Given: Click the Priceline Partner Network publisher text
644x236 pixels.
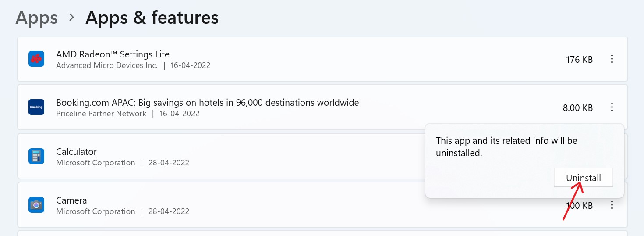Looking at the screenshot, I should (101, 114).
